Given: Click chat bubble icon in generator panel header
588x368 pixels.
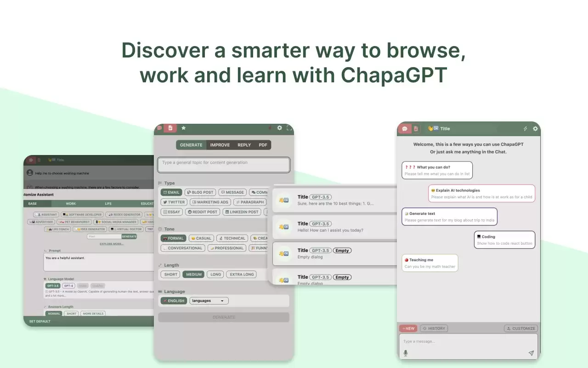Looking at the screenshot, I should pyautogui.click(x=159, y=128).
